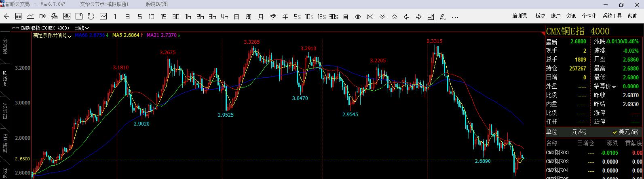
Task: Expand the 满足条件出信号 dropdown
Action: pyautogui.click(x=52, y=36)
